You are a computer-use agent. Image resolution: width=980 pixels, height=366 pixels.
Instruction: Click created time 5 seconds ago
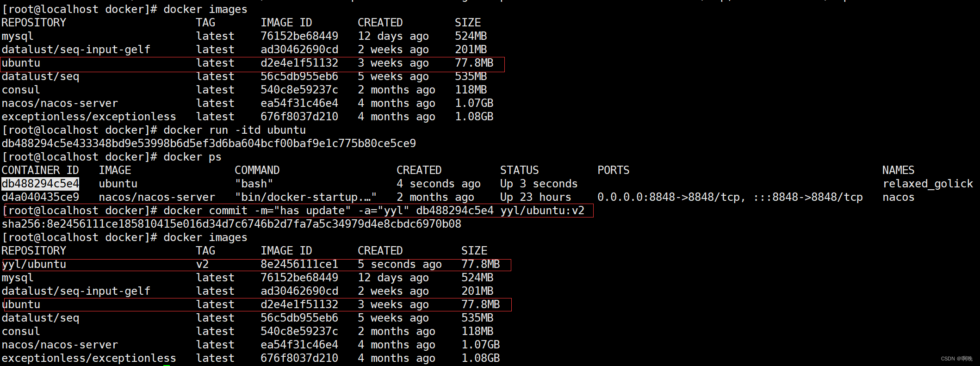[x=400, y=264]
